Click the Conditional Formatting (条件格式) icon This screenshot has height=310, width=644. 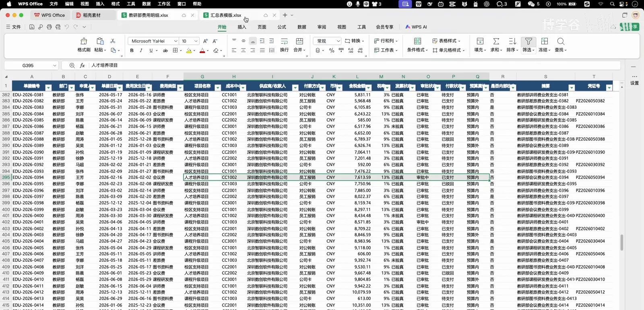click(417, 41)
